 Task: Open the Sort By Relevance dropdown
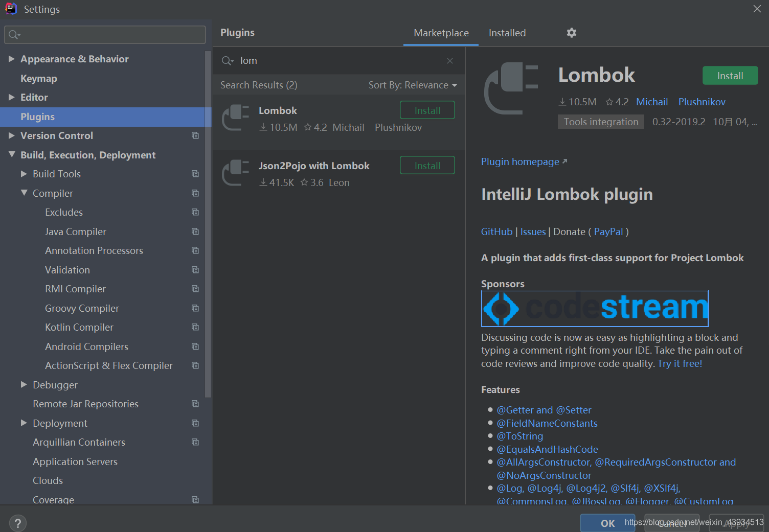(x=413, y=85)
